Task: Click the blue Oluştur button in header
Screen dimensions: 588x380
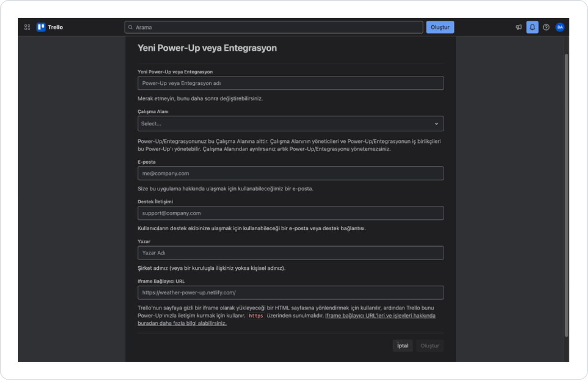Action: click(x=440, y=27)
